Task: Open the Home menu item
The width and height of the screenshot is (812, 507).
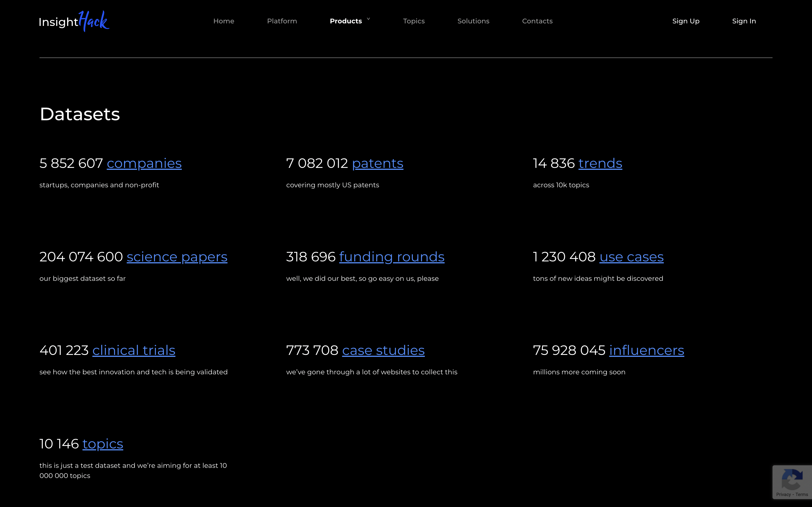Action: tap(224, 21)
